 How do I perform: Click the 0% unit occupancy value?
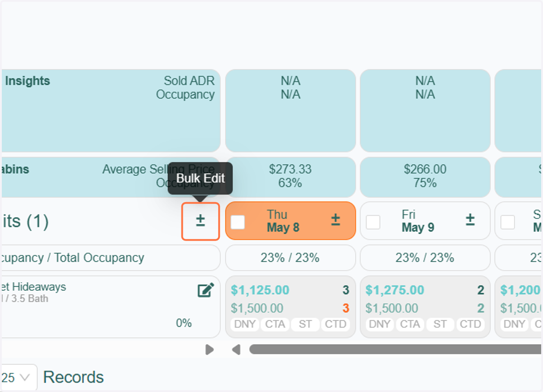184,323
